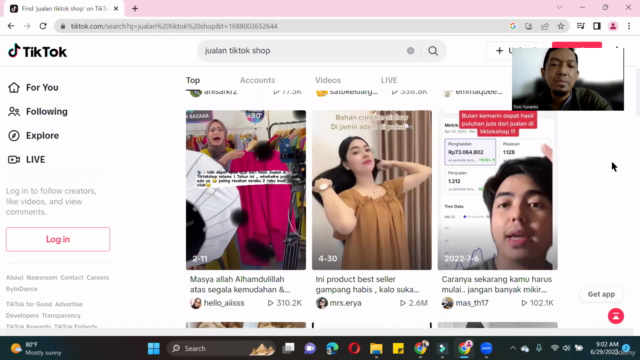Clear the search box text
The height and width of the screenshot is (360, 640).
click(410, 51)
